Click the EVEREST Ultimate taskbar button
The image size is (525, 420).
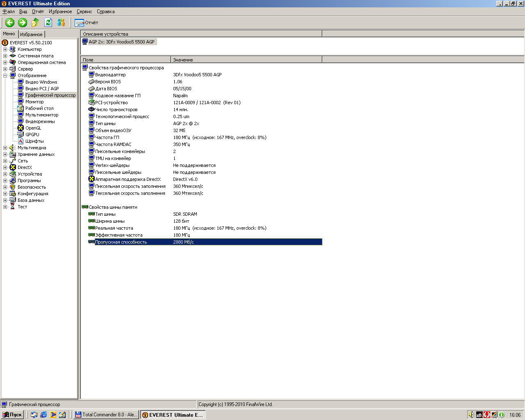[173, 415]
